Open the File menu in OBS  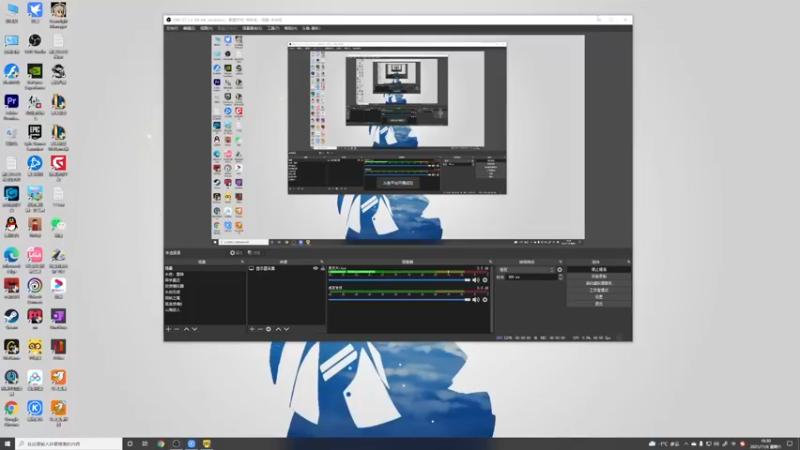coord(172,29)
